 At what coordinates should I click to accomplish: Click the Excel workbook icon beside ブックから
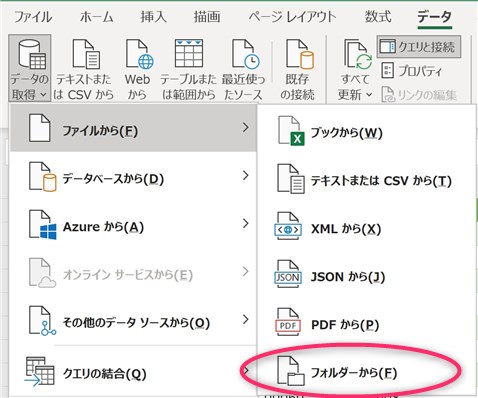291,131
